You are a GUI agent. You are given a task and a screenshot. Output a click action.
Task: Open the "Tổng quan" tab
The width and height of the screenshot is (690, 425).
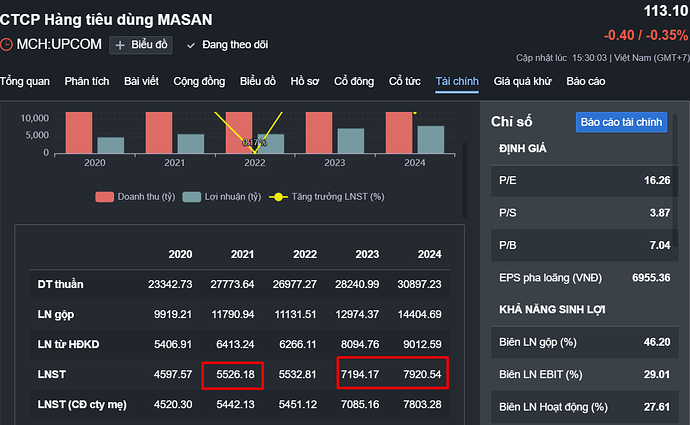(x=25, y=80)
